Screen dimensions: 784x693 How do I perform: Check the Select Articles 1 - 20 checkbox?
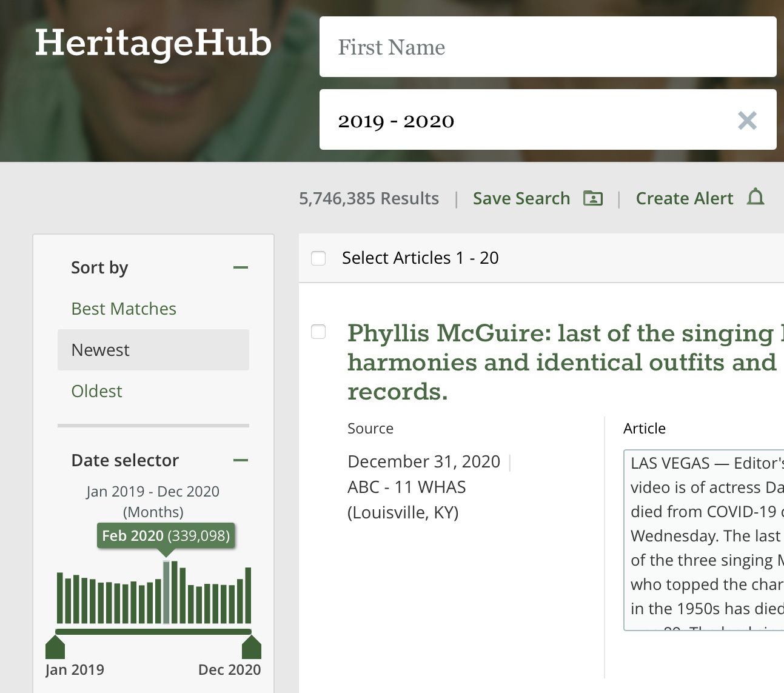coord(318,258)
